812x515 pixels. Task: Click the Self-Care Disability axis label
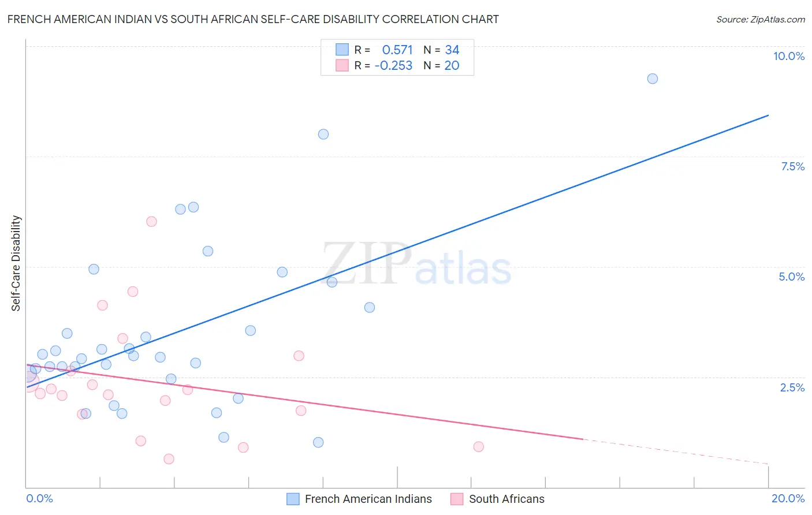point(16,263)
